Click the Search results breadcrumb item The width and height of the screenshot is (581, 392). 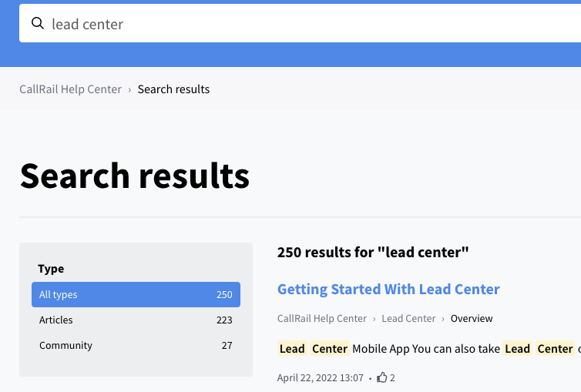pyautogui.click(x=173, y=89)
